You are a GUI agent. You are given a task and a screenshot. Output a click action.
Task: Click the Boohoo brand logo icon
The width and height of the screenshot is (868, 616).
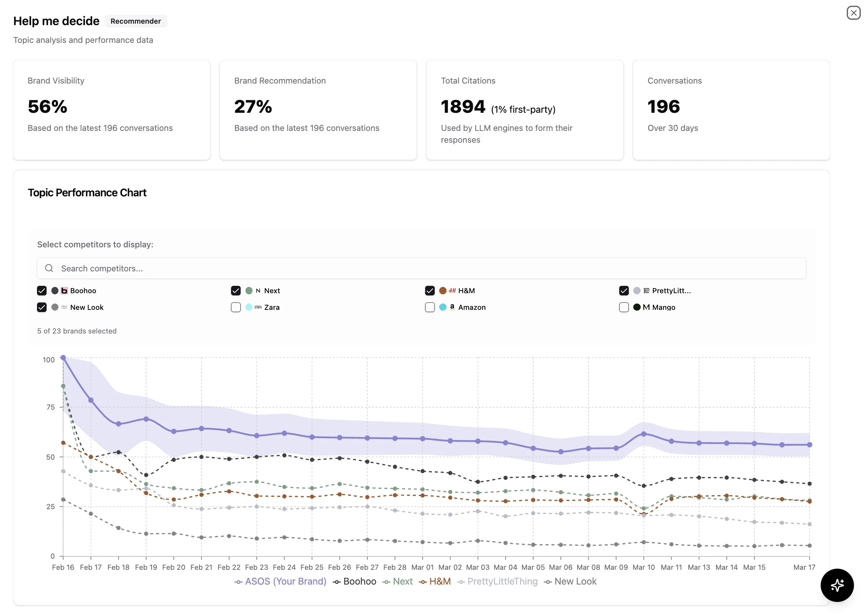coord(64,291)
